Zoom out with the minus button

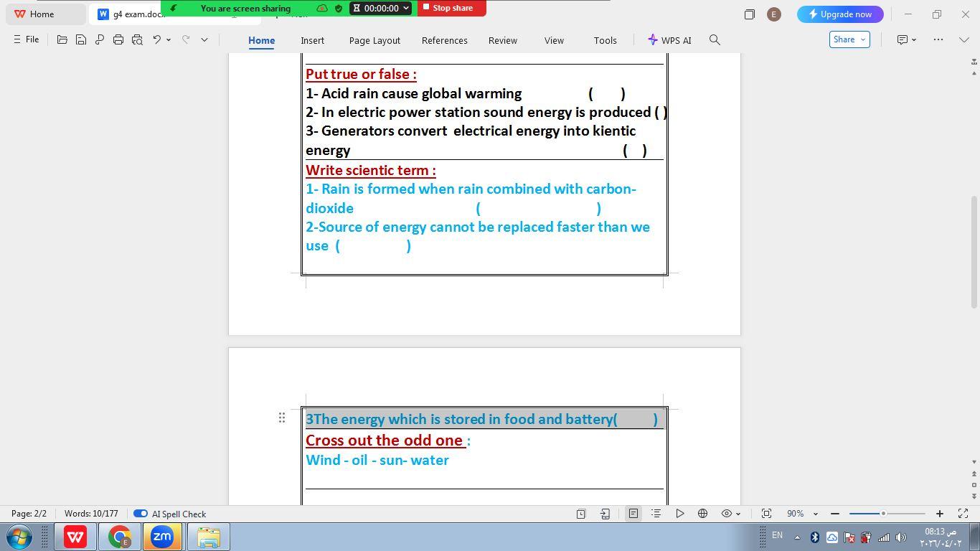(x=835, y=514)
